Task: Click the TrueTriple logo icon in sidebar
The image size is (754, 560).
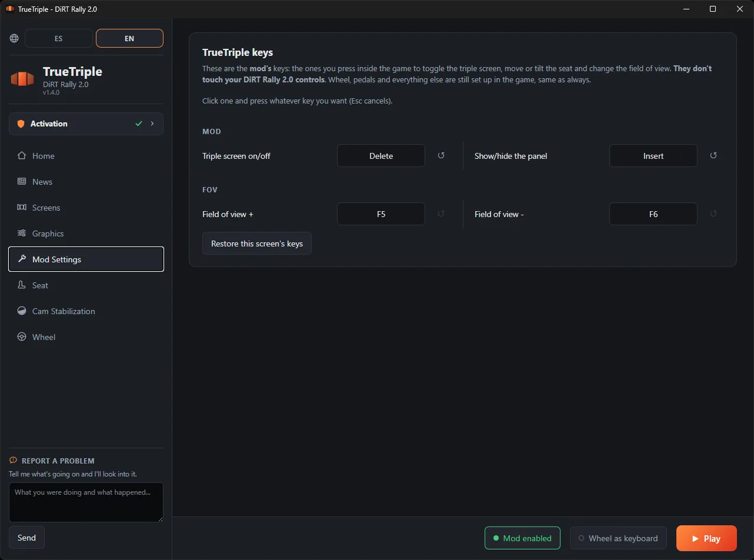Action: pyautogui.click(x=22, y=79)
